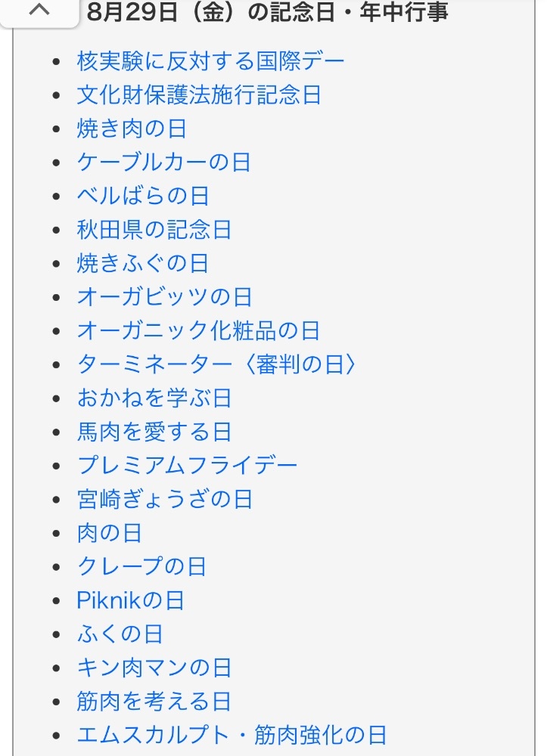The image size is (547, 756).
Task: Open ターミネーター〈審判の日〉 link
Action: [x=216, y=364]
